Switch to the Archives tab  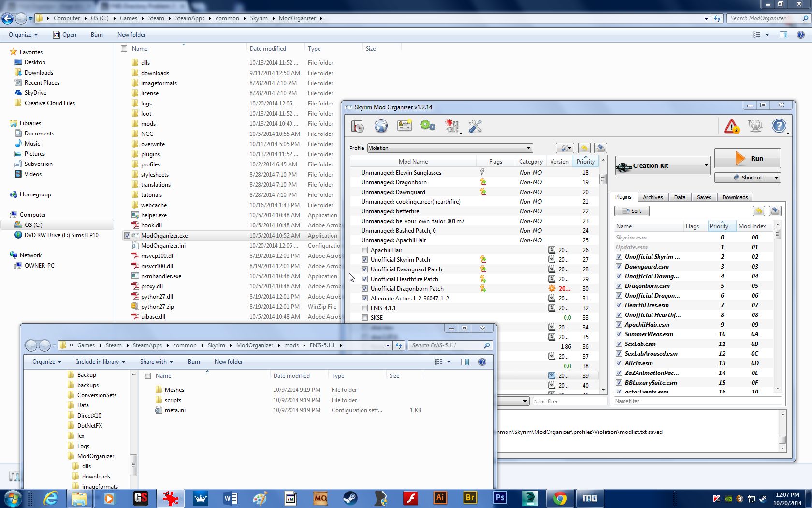653,197
